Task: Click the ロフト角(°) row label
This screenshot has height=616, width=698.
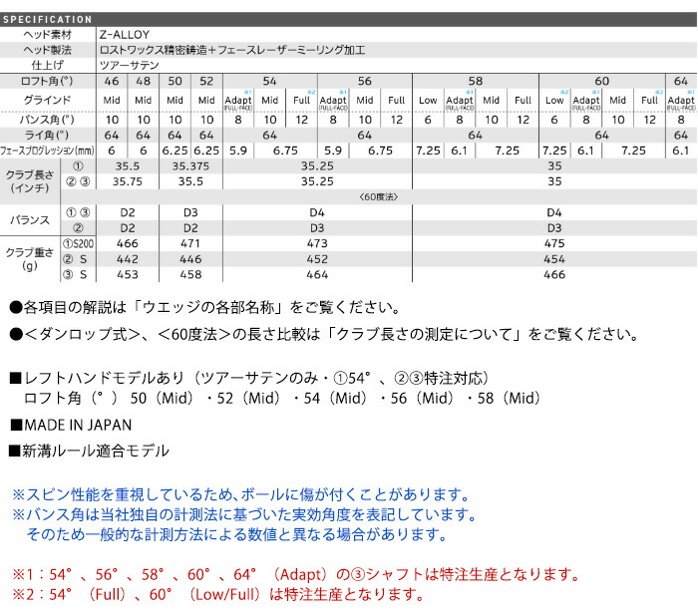Action: (48, 81)
